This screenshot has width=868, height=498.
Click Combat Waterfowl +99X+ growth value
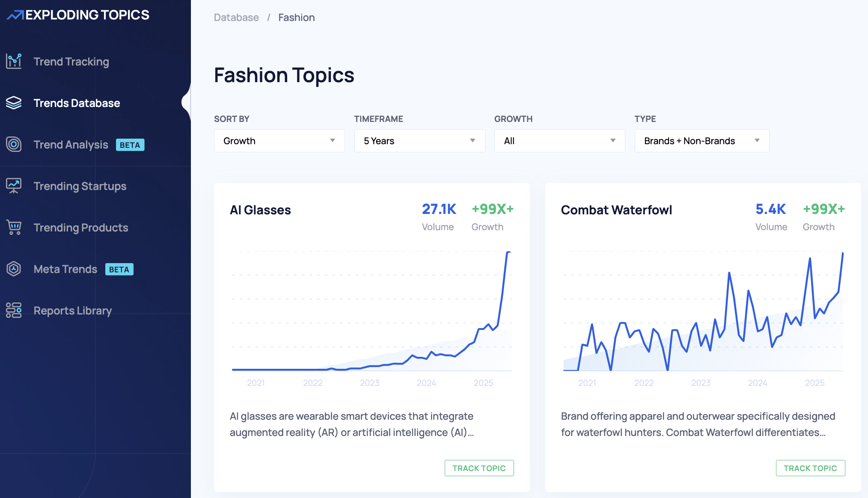[x=824, y=209]
